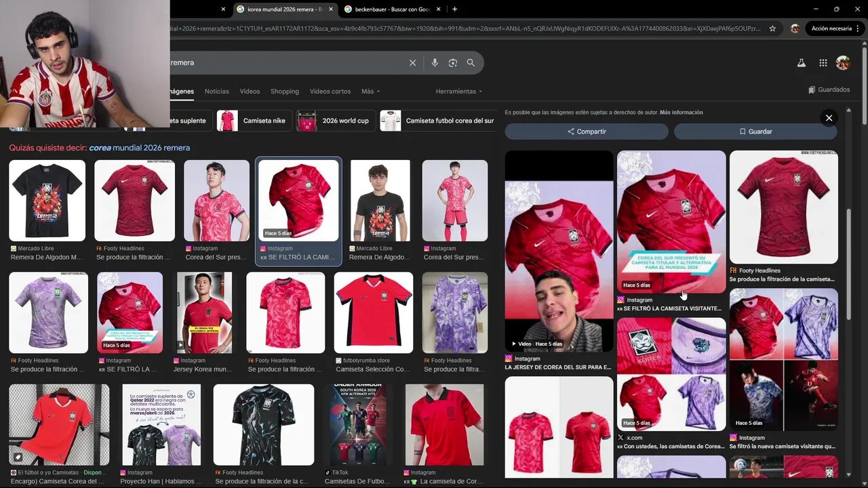Viewport: 868px width, 488px height.
Task: Open the Mercado Libre black t-shirt thumbnail
Action: [47, 201]
